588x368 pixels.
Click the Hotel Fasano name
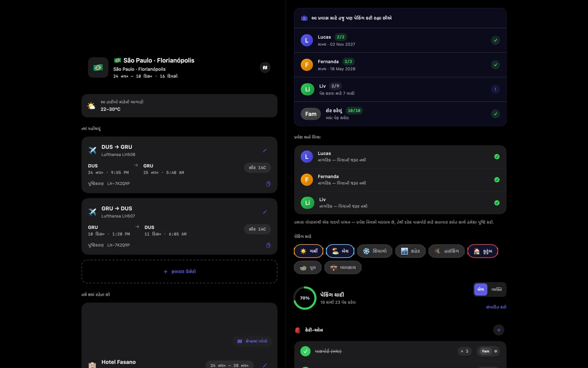coord(119,362)
